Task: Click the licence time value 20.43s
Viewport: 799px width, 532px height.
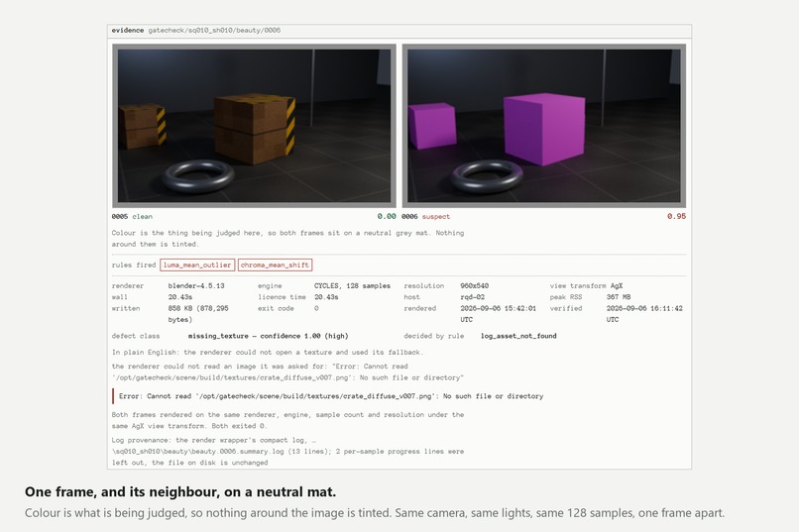Action: click(x=326, y=297)
